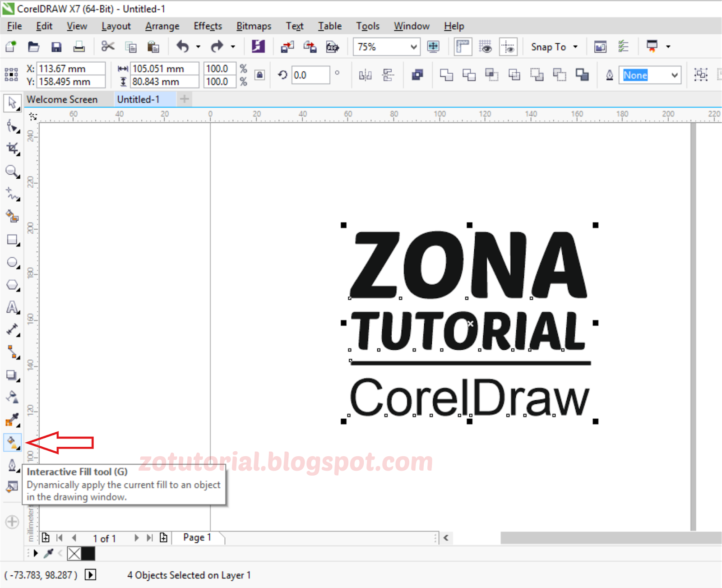Click the Weld shaping icon
The width and height of the screenshot is (722, 588).
click(x=446, y=75)
